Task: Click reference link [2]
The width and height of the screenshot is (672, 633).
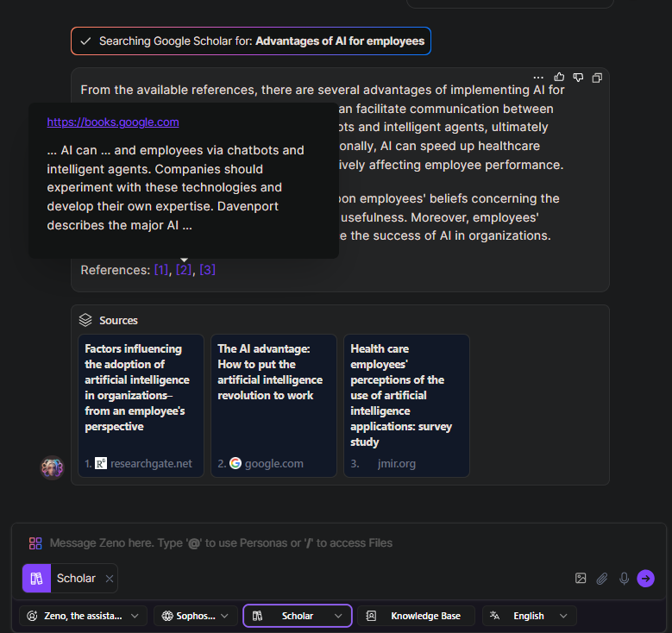Action: pyautogui.click(x=184, y=270)
